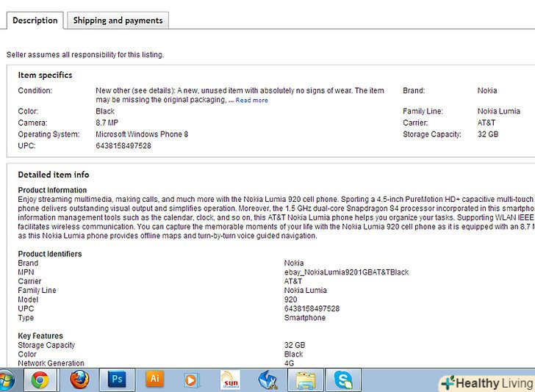The width and height of the screenshot is (535, 392).
Task: Click Storage Capacity 32 GB under Key Features
Action: pos(295,345)
